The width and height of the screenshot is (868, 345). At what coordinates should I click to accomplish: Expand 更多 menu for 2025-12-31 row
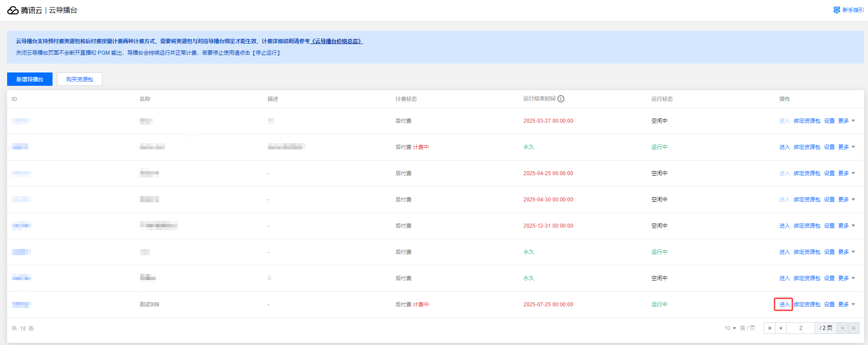pyautogui.click(x=847, y=226)
